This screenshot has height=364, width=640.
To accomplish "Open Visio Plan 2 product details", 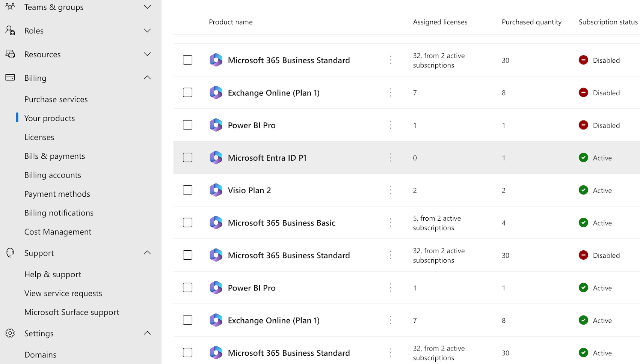I will (249, 190).
